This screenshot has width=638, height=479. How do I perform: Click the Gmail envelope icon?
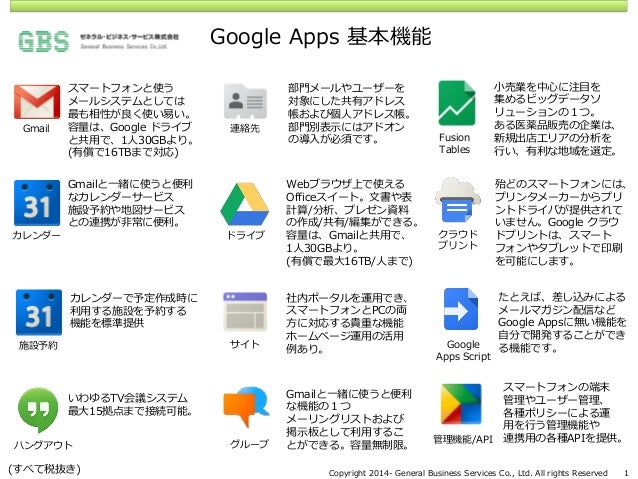click(37, 102)
